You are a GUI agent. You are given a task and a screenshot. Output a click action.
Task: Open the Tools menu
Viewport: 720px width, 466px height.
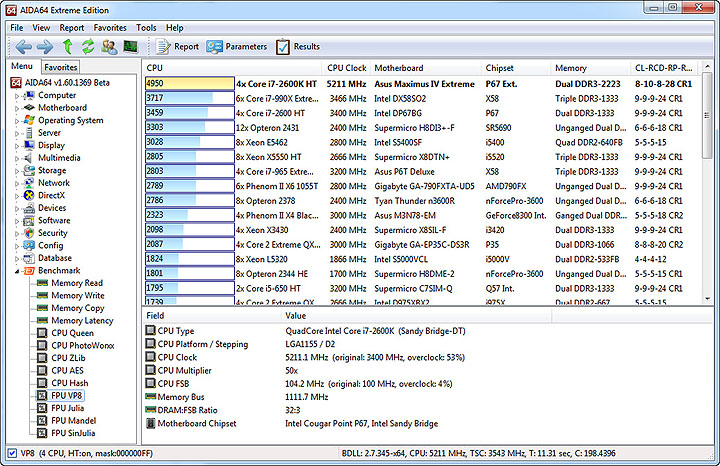pos(146,28)
